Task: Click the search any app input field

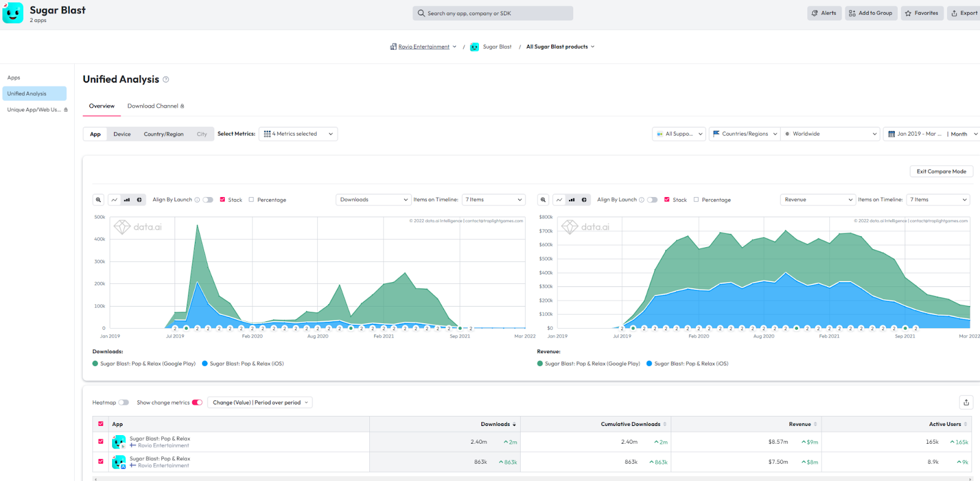Action: [493, 13]
